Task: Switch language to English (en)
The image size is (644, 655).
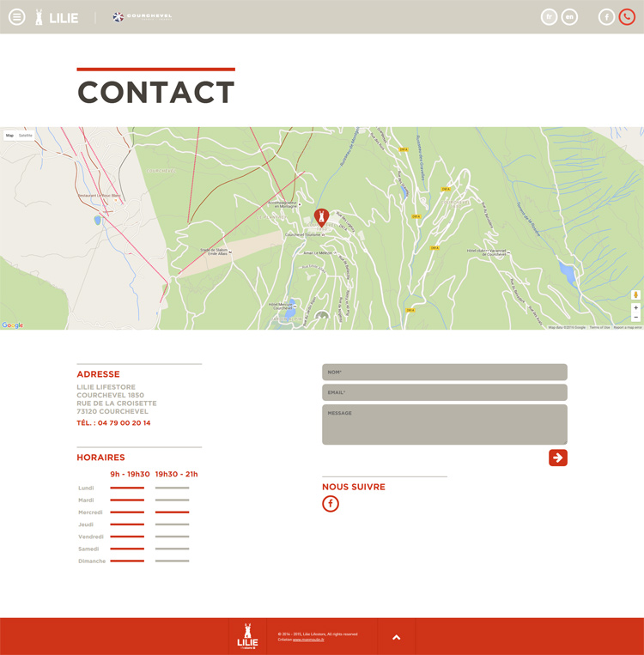Action: [x=569, y=17]
